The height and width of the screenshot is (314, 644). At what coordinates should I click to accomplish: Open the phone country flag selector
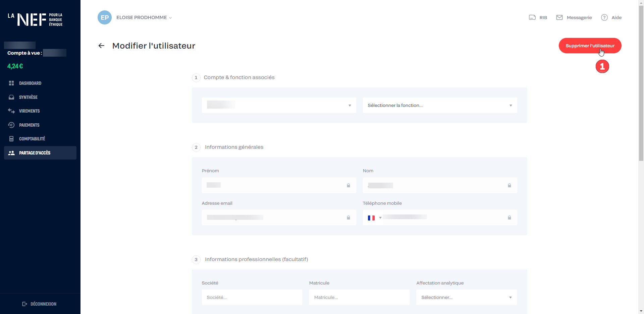(374, 218)
